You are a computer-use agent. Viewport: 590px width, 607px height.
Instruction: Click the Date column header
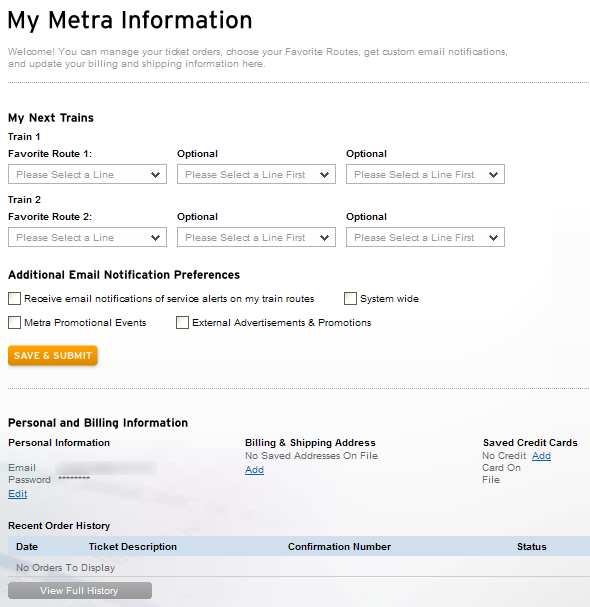pos(27,547)
